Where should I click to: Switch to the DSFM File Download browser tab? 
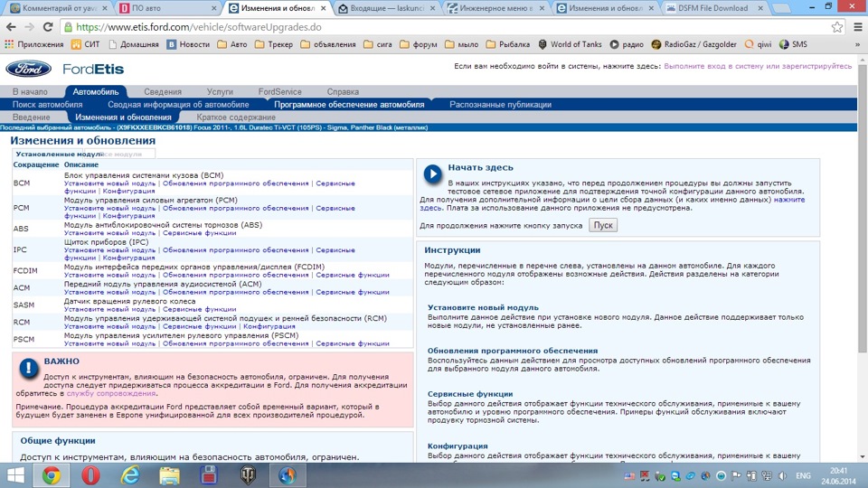(712, 8)
